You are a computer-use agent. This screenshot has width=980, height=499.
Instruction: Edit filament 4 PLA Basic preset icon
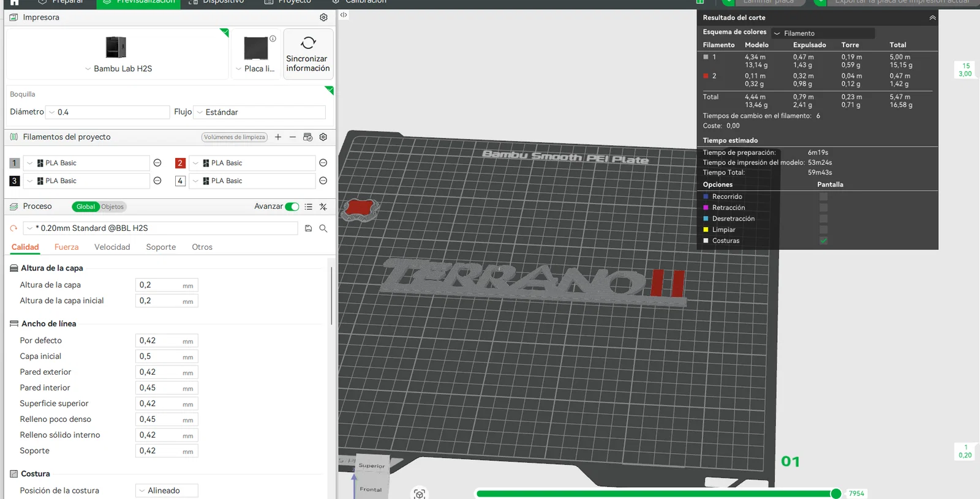[x=323, y=181]
